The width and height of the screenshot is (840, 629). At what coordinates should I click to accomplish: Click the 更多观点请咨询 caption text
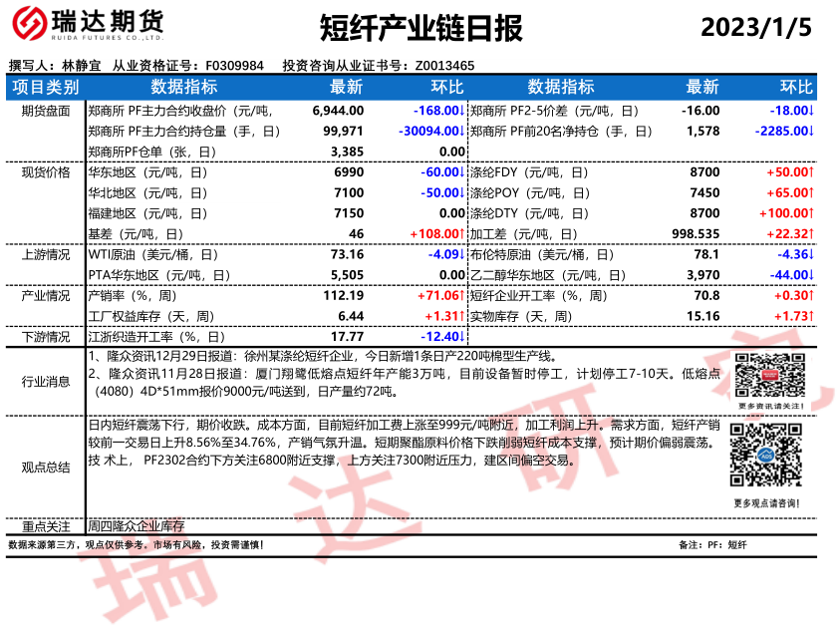765,503
